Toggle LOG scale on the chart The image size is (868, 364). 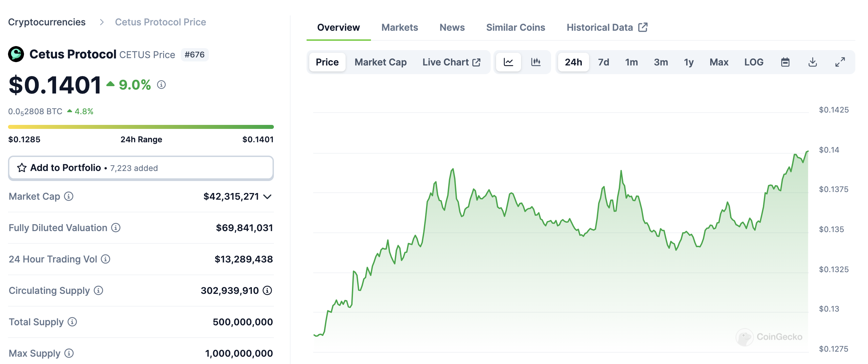pyautogui.click(x=754, y=62)
